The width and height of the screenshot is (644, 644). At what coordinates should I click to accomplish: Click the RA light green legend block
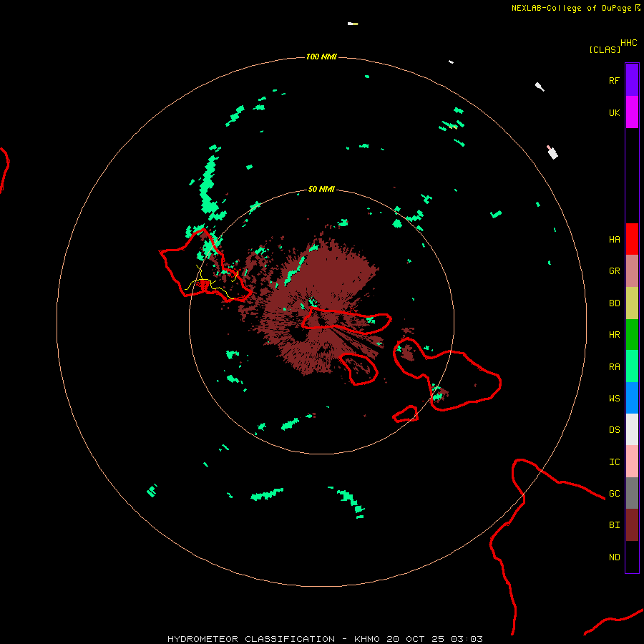click(x=632, y=366)
